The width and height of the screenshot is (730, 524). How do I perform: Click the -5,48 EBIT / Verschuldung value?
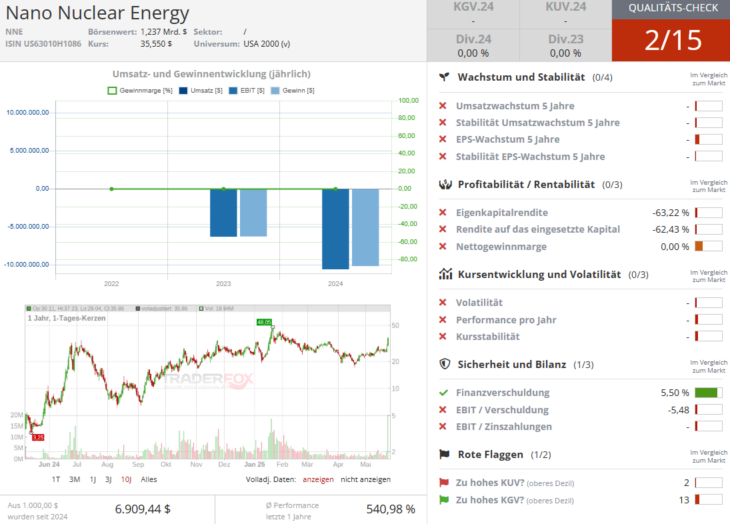678,410
